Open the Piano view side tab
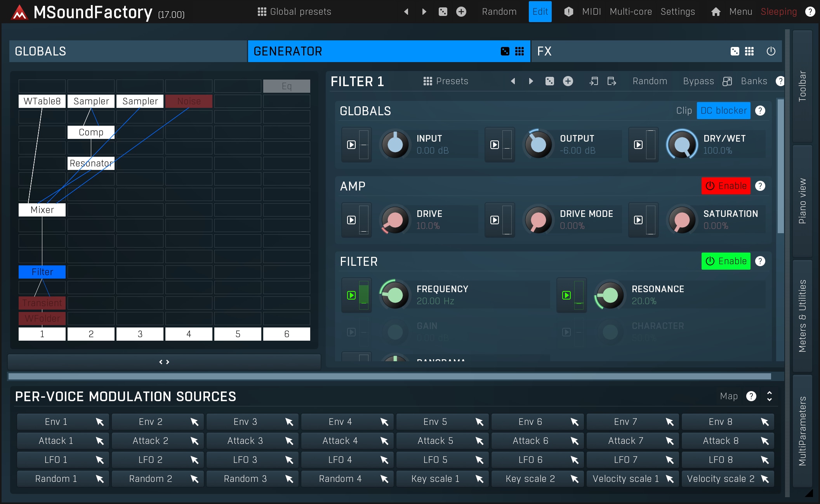The height and width of the screenshot is (504, 820). (x=802, y=201)
